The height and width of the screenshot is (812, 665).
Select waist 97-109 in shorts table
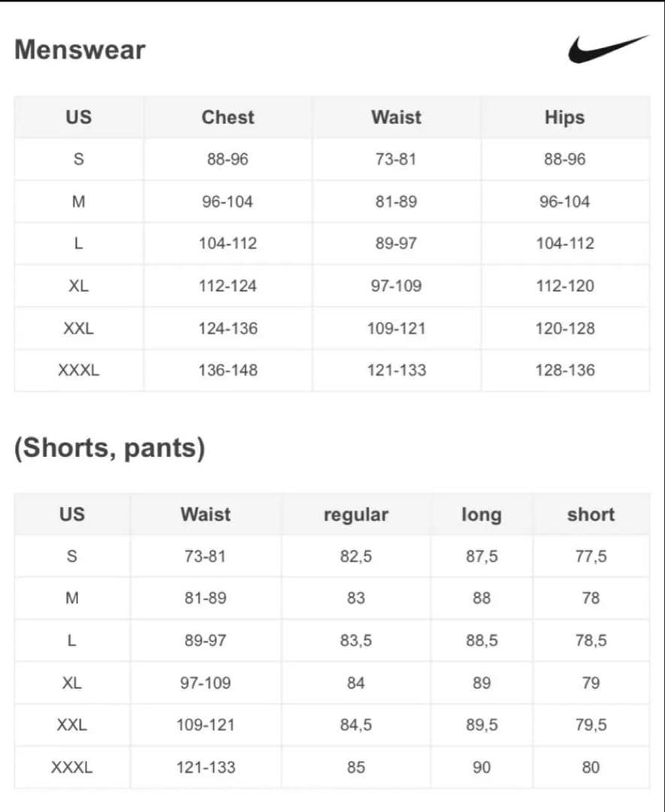click(x=205, y=683)
